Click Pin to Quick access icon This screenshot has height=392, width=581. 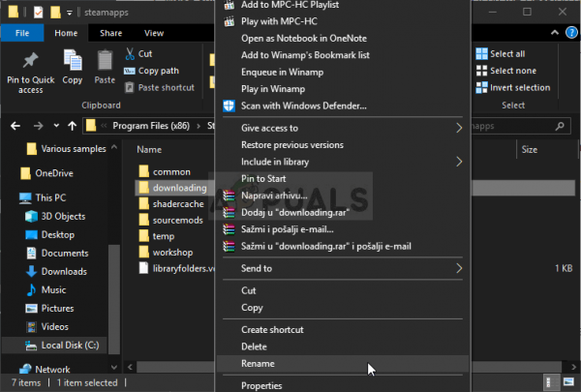tap(30, 60)
